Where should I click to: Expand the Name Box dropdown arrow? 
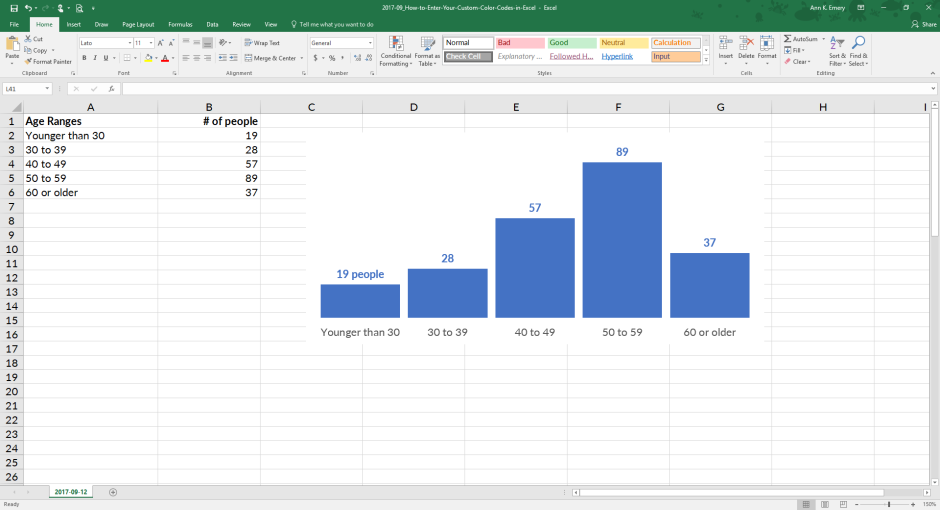click(x=47, y=89)
